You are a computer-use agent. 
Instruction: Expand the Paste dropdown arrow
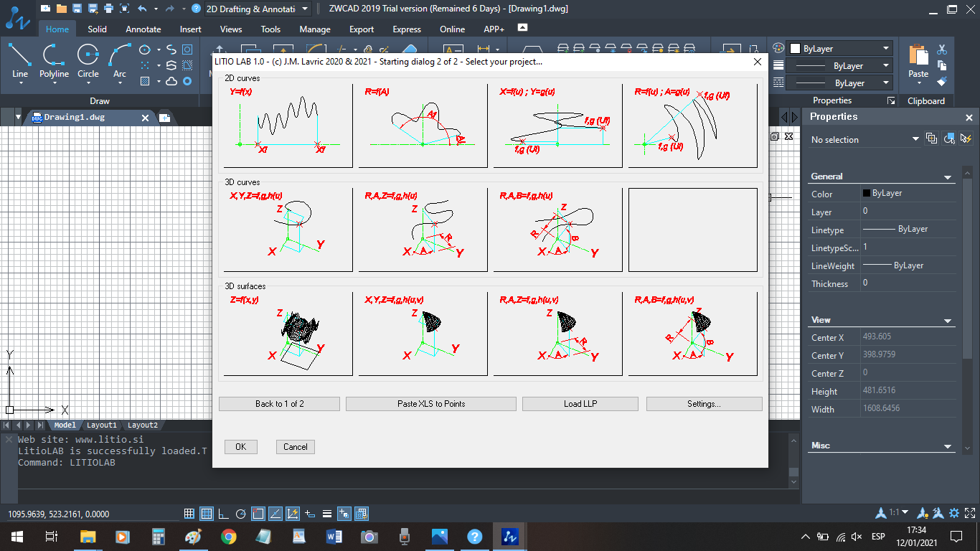[x=918, y=83]
